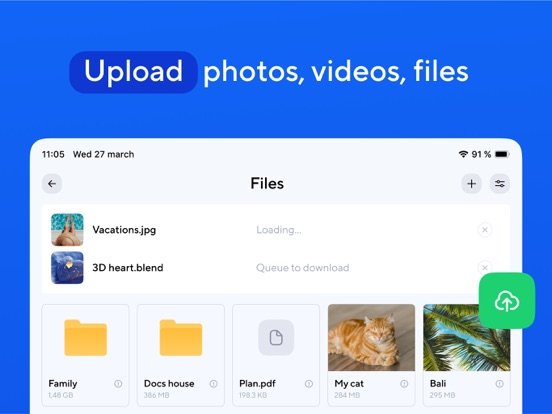Click the Docs house label

tap(169, 383)
